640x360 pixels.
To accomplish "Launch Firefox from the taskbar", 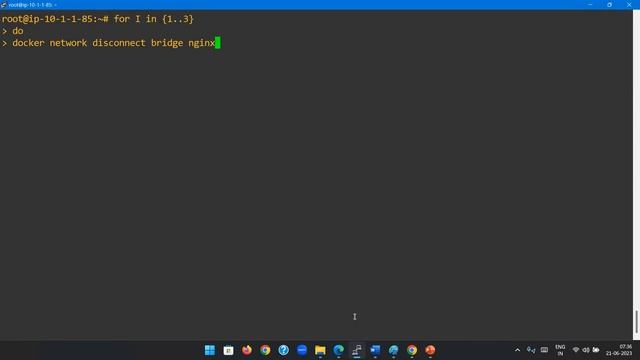I will click(247, 350).
